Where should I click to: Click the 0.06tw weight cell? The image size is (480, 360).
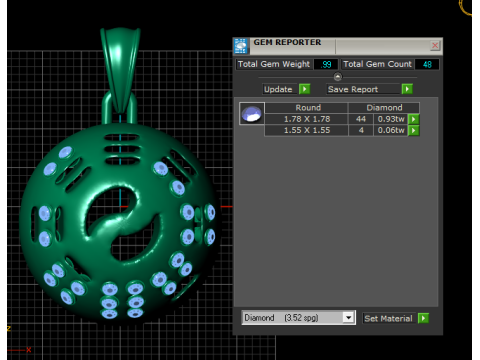(x=391, y=130)
